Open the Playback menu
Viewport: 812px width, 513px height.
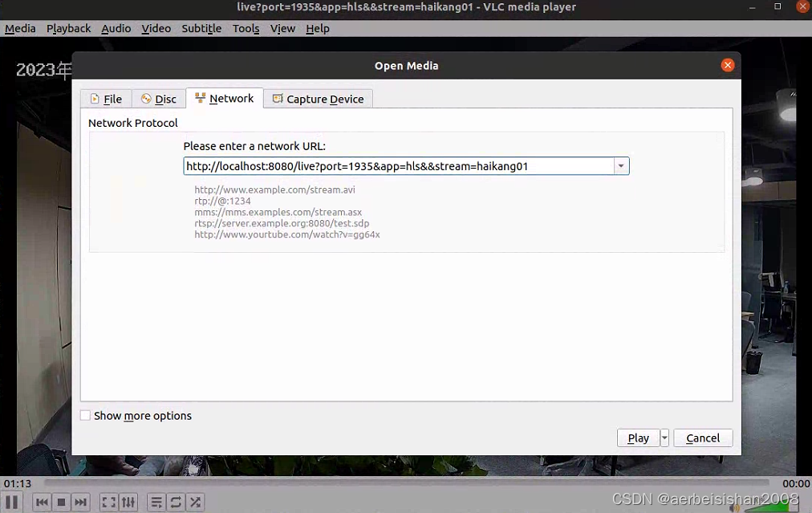[68, 29]
